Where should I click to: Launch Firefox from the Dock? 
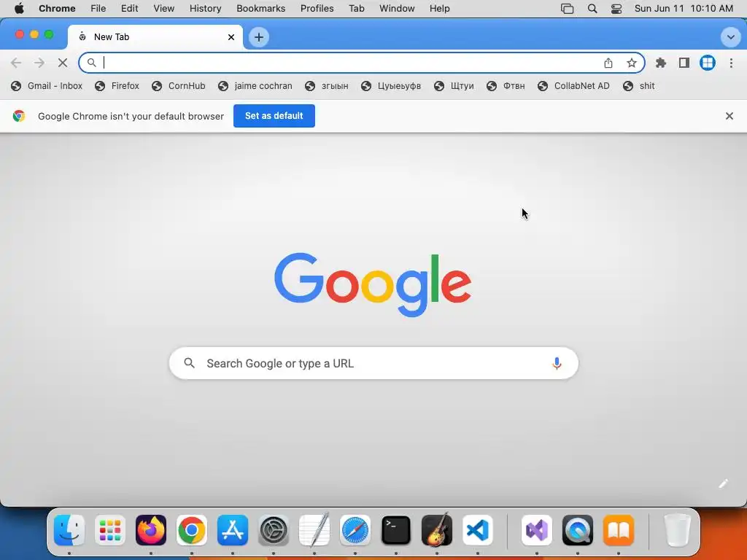(x=151, y=530)
